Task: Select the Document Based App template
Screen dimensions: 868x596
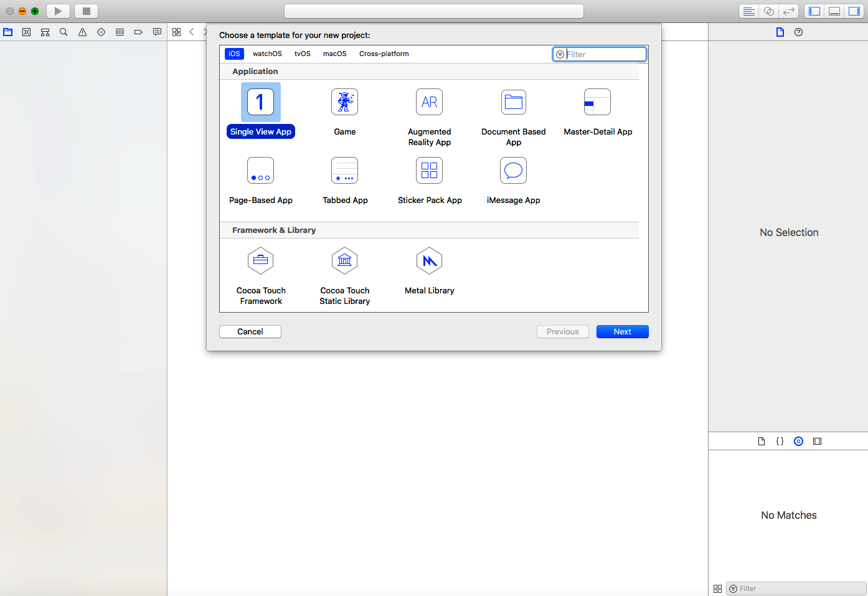Action: pyautogui.click(x=514, y=116)
